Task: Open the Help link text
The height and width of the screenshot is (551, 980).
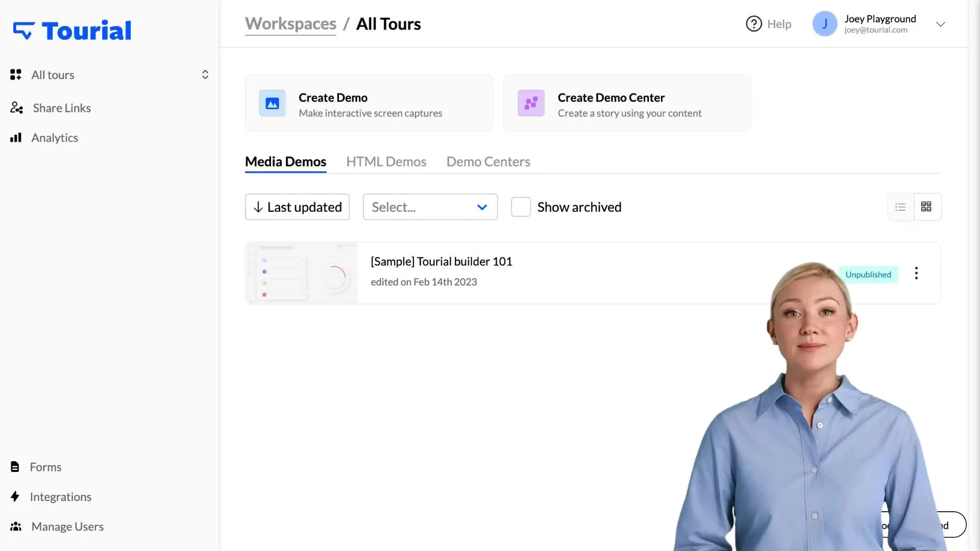Action: click(x=779, y=24)
